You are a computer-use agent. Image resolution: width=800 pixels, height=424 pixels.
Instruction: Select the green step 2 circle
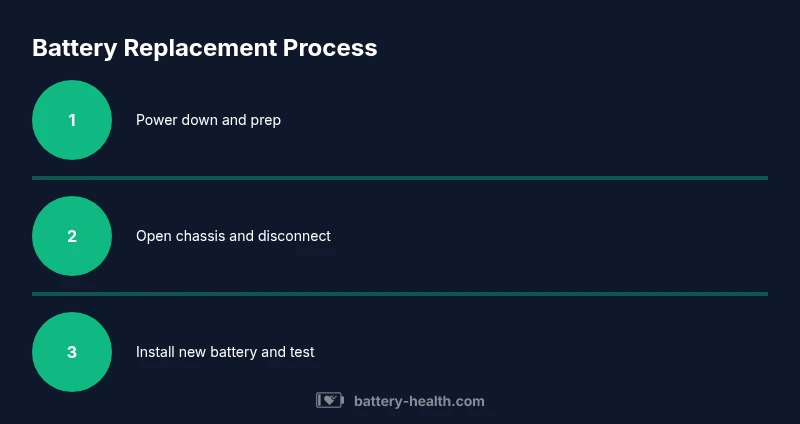(x=72, y=236)
